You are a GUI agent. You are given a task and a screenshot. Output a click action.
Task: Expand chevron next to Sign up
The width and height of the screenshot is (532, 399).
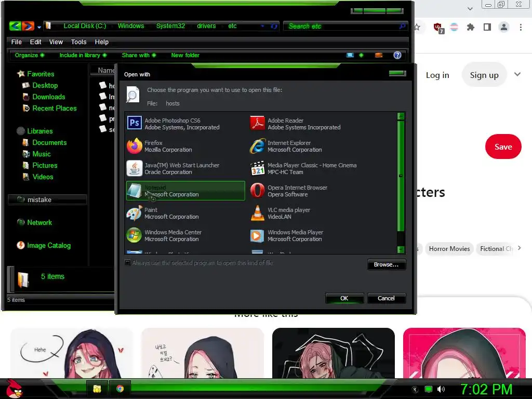point(517,74)
